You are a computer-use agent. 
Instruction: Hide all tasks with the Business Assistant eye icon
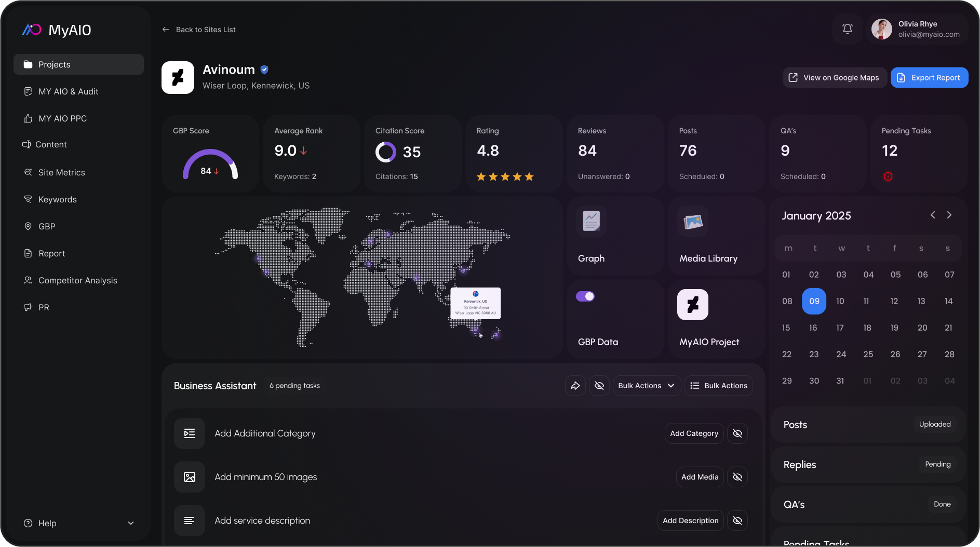[599, 386]
